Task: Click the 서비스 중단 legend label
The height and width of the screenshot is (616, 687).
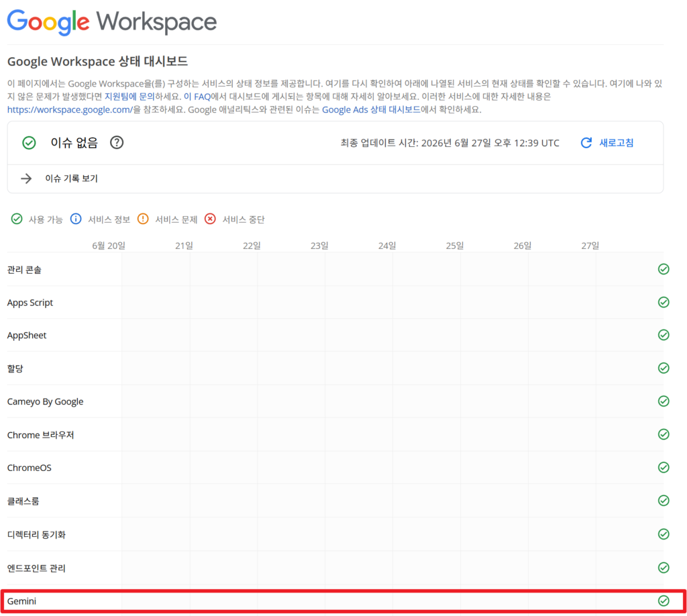Action: click(244, 219)
